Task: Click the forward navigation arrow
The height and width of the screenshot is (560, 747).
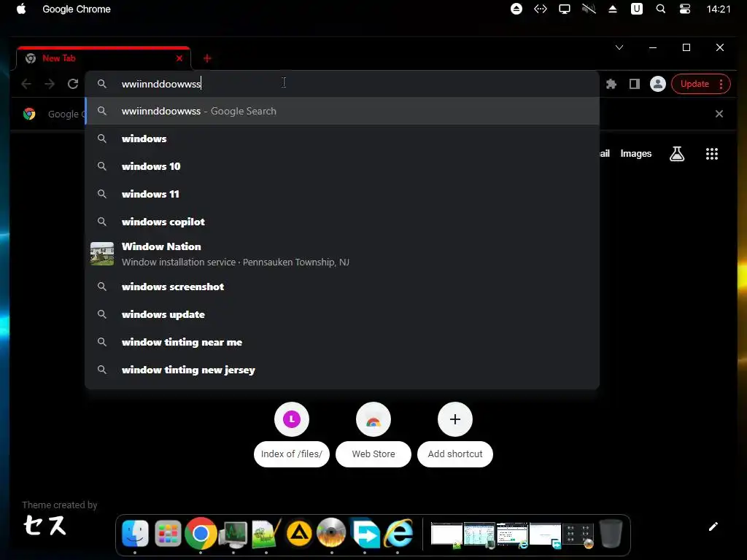Action: point(50,84)
